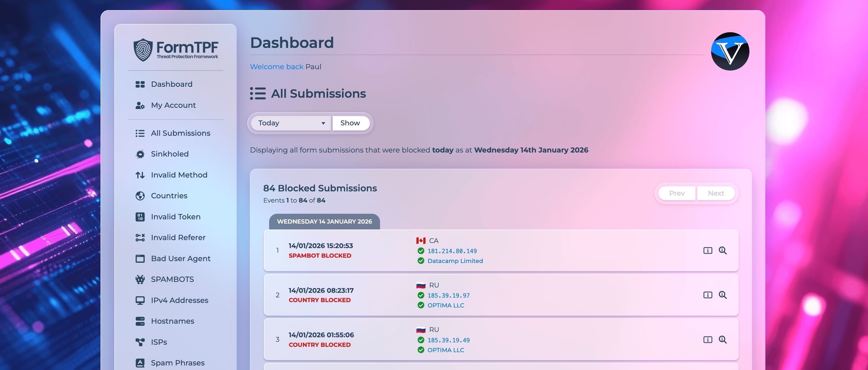Click the Next pagination button

[716, 193]
